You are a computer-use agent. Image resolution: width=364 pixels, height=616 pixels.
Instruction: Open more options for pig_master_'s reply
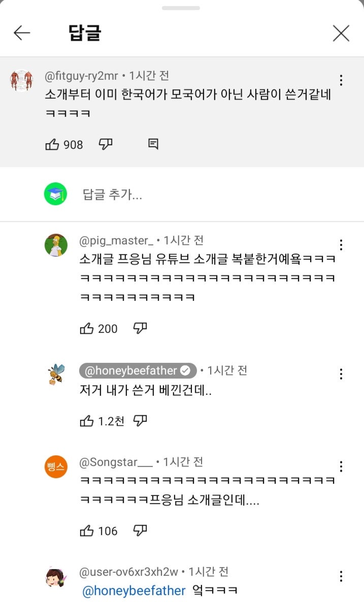(x=341, y=245)
